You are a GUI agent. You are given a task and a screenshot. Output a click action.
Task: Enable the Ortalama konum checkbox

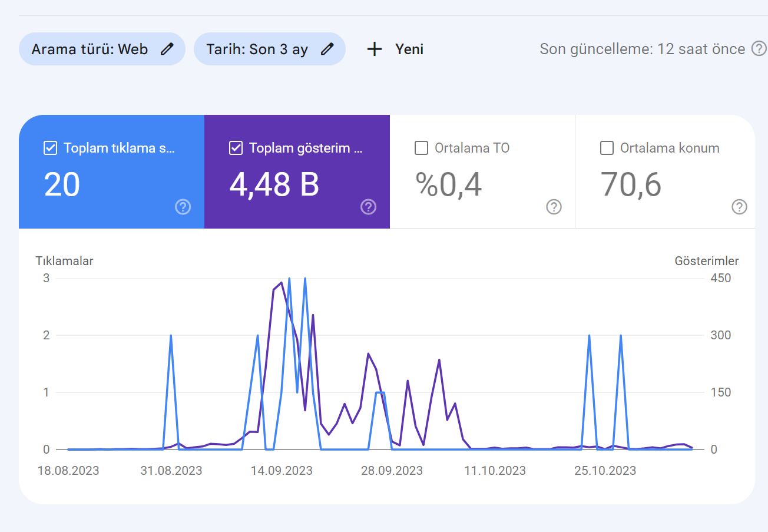(607, 148)
